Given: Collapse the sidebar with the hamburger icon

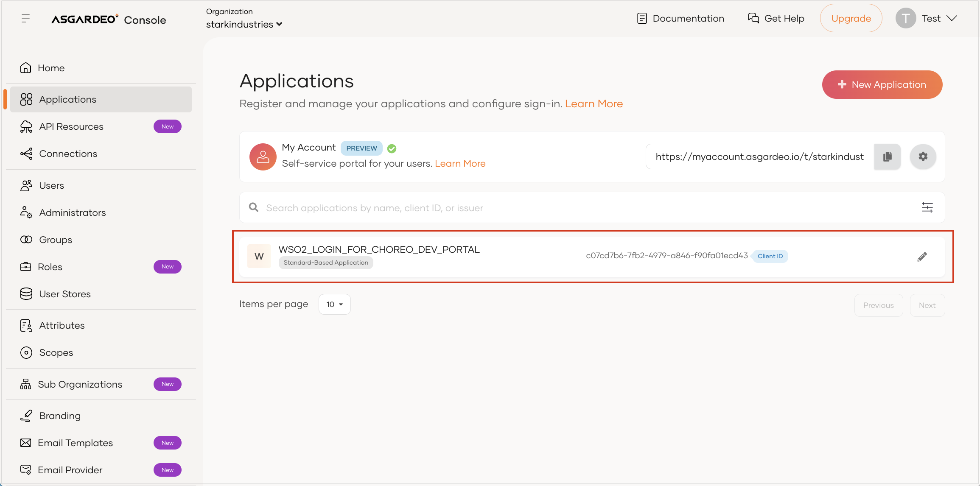Looking at the screenshot, I should click(26, 18).
